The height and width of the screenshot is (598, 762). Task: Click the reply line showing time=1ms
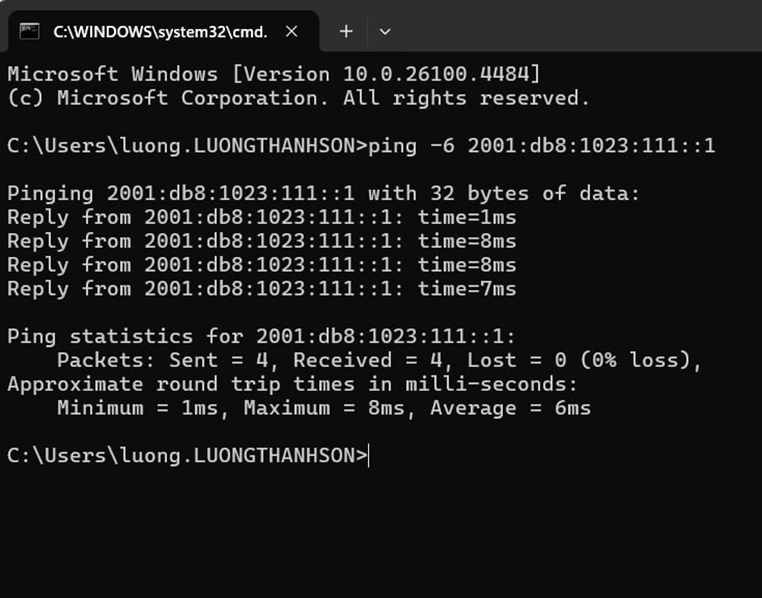261,217
